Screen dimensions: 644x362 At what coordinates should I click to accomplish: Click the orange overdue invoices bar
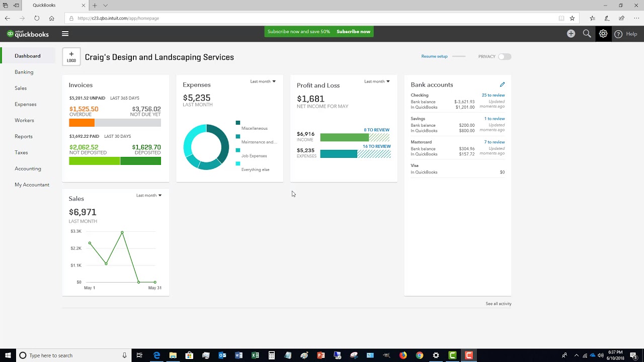82,123
